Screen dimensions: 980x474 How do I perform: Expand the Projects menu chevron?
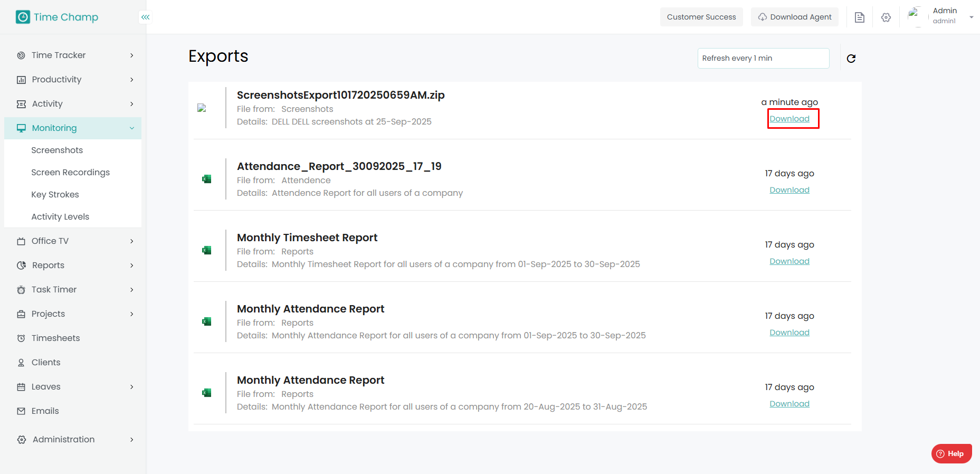[132, 314]
